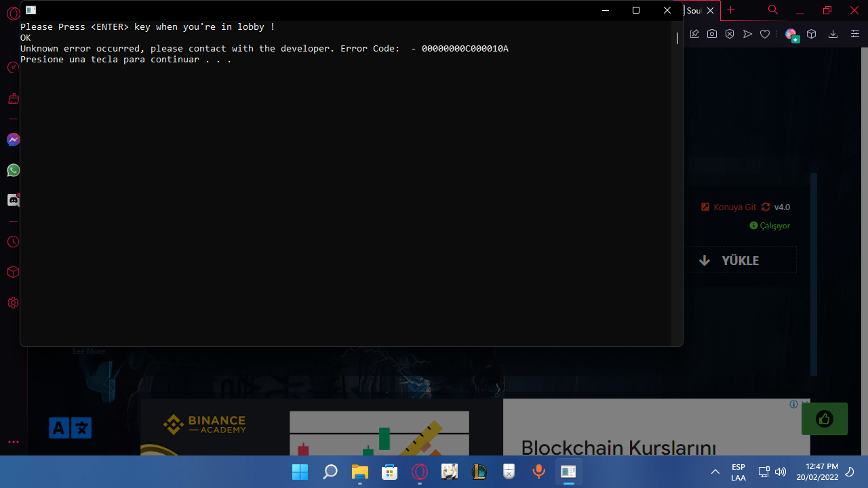Open the Opera menu logo in the browser
Image resolution: width=868 pixels, height=488 pixels.
[x=12, y=14]
